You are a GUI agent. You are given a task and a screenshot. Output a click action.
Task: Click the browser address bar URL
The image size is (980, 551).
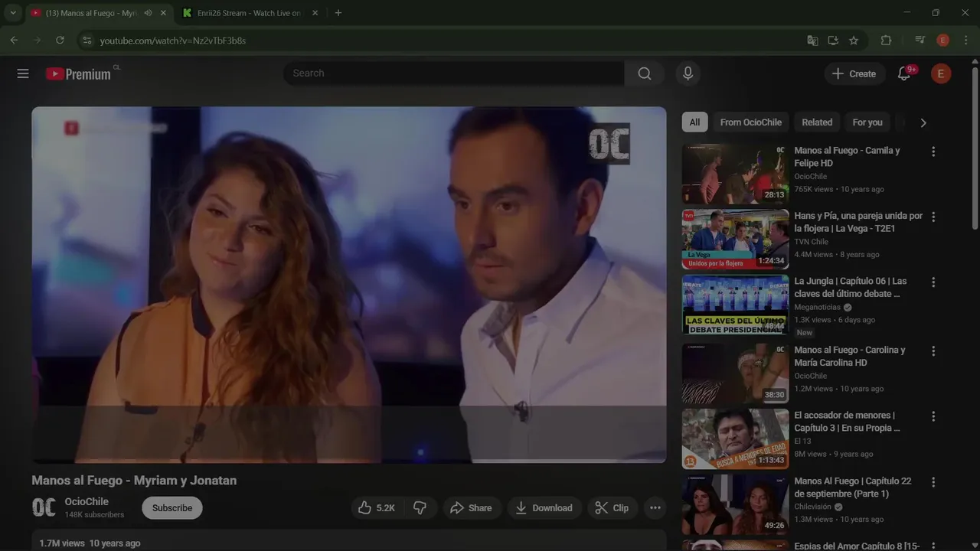(x=173, y=41)
